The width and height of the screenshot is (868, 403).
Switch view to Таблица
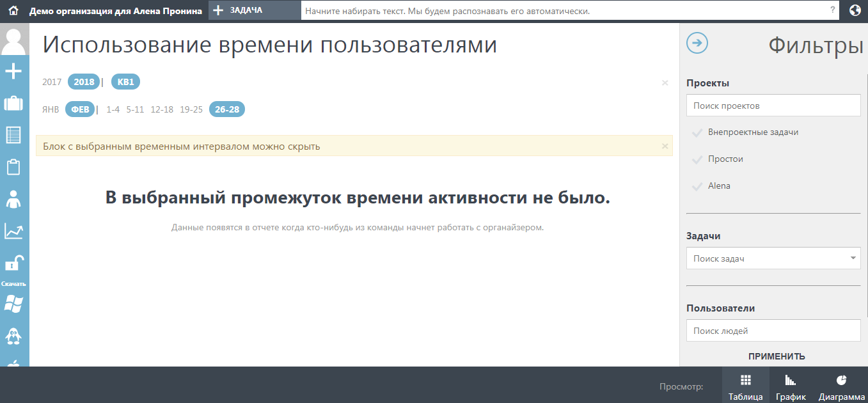tap(746, 385)
